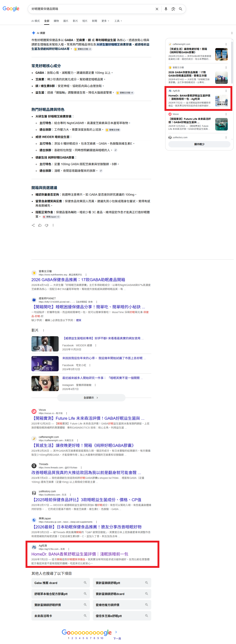
Task: Search related term 未來森活瑪卡
Action: 61,616
